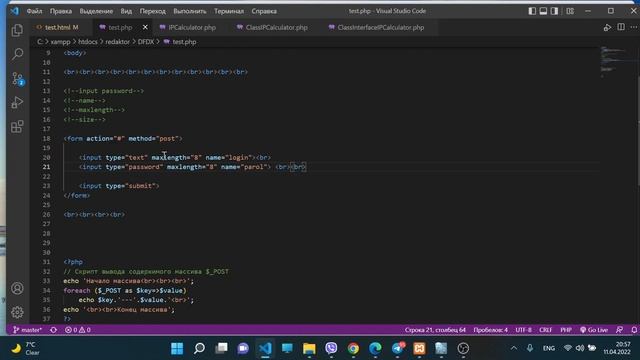
Task: Open the Search view in activity bar
Action: 17,54
